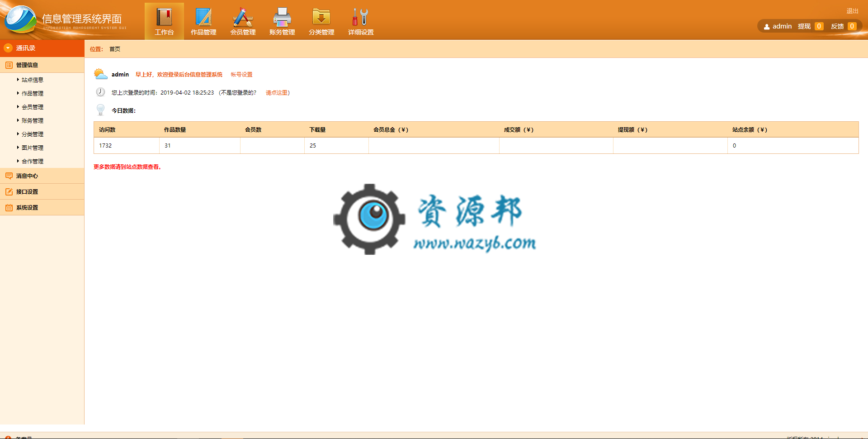Click the 接口设置 edit icon

(9, 192)
